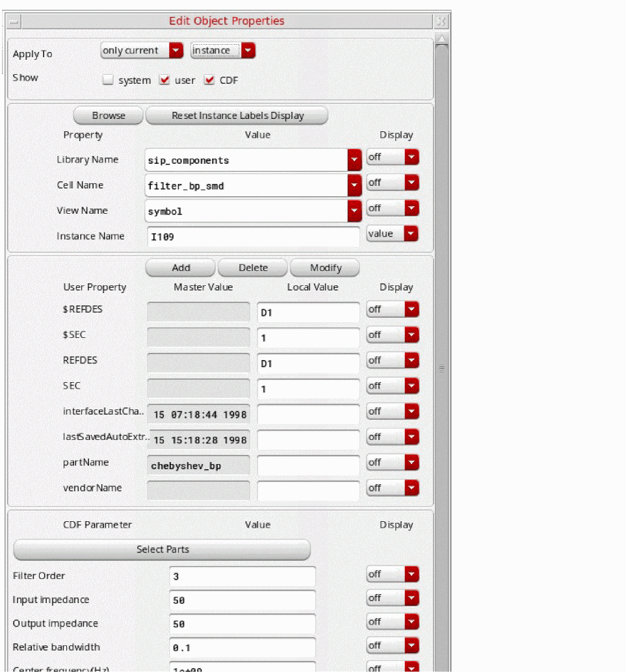
Task: Open Library Name value dropdown arrow
Action: (x=354, y=160)
